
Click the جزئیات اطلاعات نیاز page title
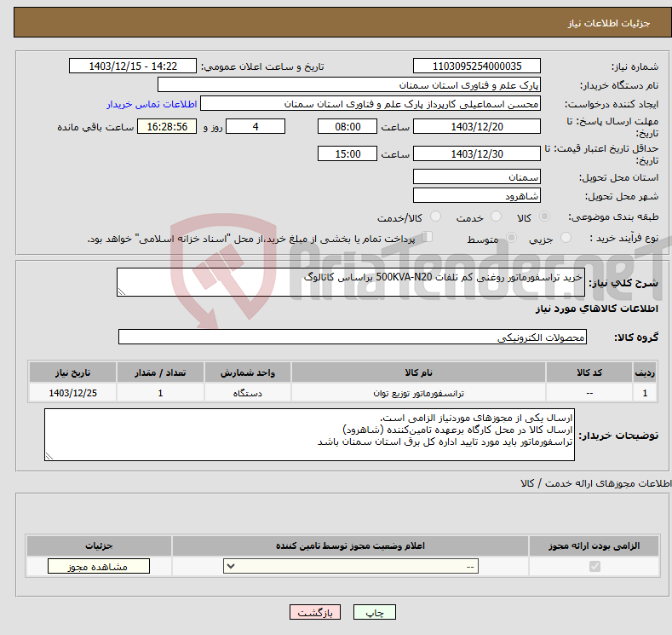(x=609, y=23)
